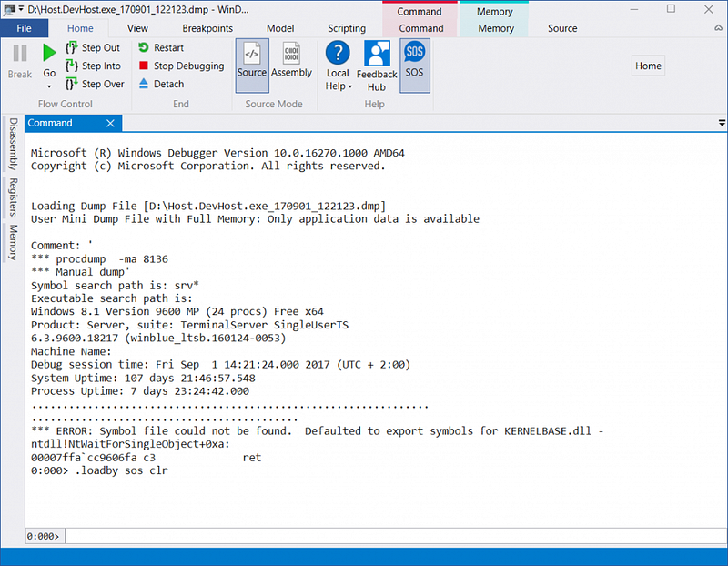The width and height of the screenshot is (728, 566).
Task: Click the Restart icon
Action: tap(144, 47)
